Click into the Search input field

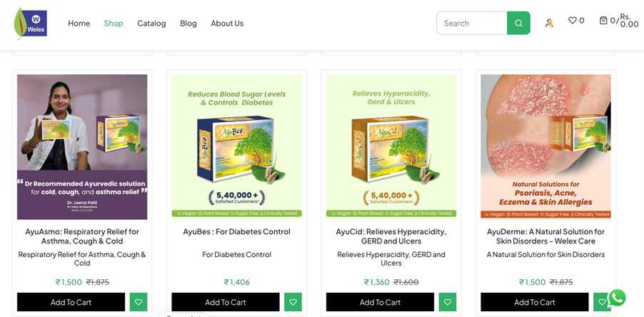[472, 23]
